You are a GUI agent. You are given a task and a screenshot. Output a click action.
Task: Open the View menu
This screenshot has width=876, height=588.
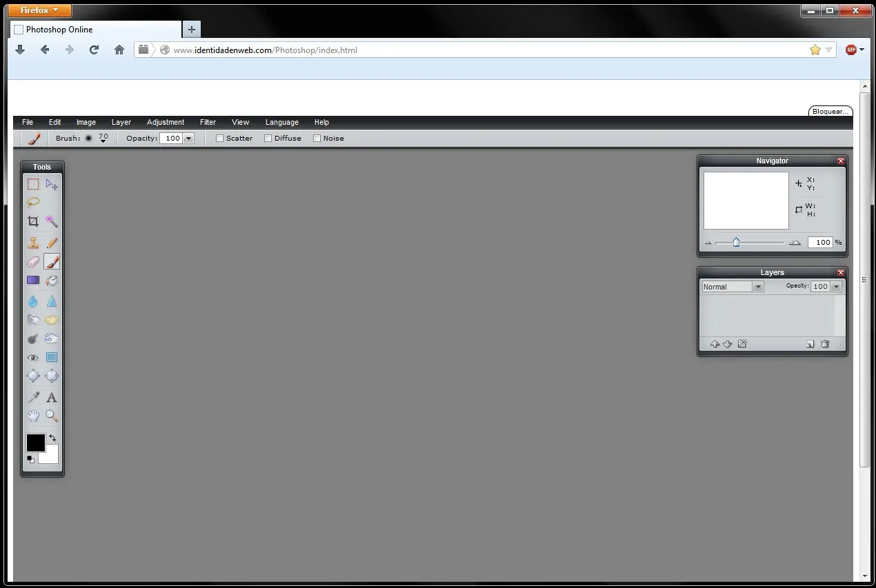coord(241,122)
